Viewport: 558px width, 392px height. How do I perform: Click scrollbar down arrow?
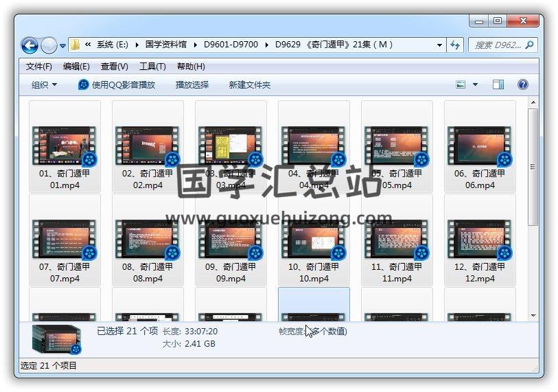pyautogui.click(x=533, y=316)
